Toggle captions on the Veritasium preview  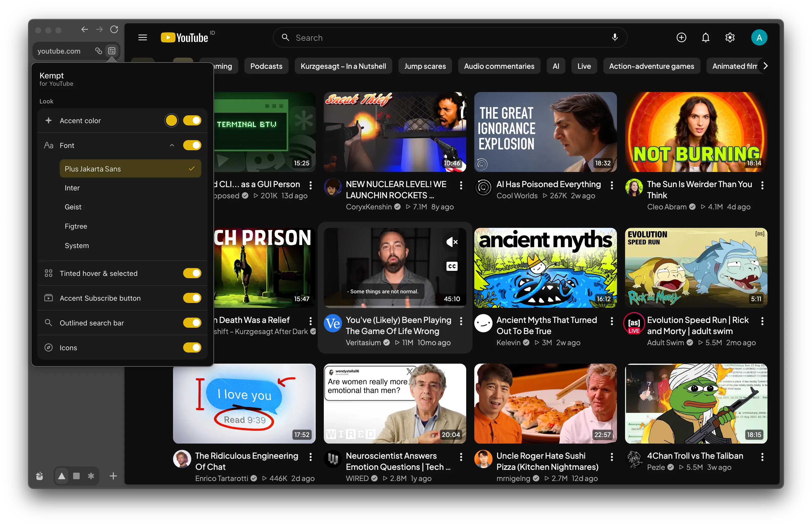(452, 266)
